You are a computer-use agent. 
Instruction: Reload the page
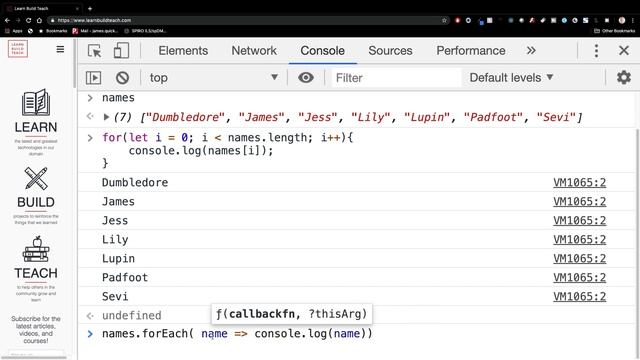click(x=28, y=20)
